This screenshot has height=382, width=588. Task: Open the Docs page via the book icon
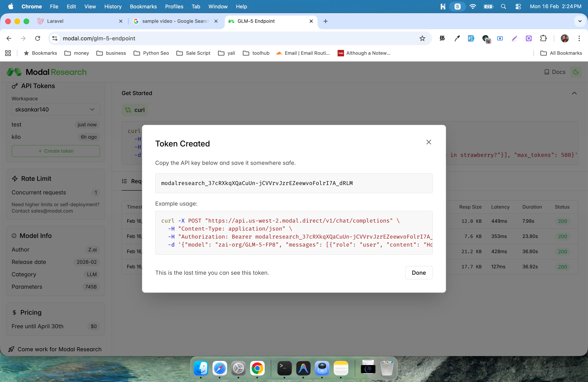[x=547, y=72]
